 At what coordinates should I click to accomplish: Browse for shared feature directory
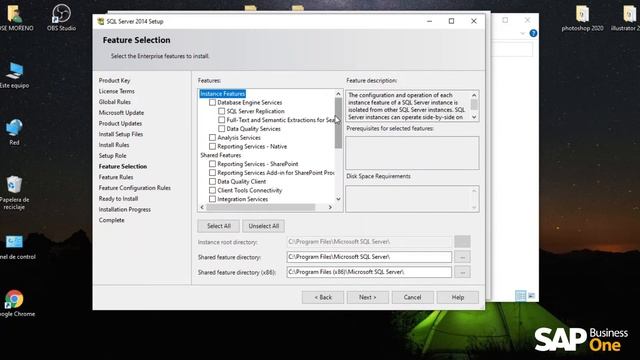(462, 257)
